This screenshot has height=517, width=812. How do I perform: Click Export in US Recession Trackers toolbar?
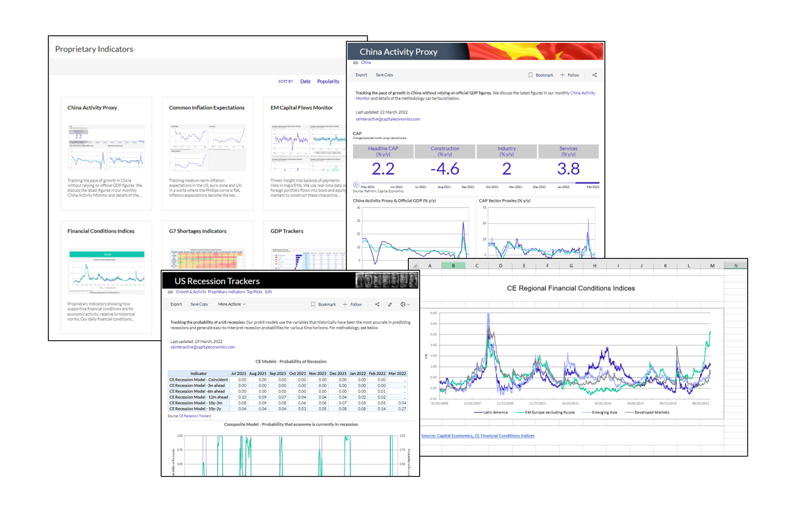176,304
